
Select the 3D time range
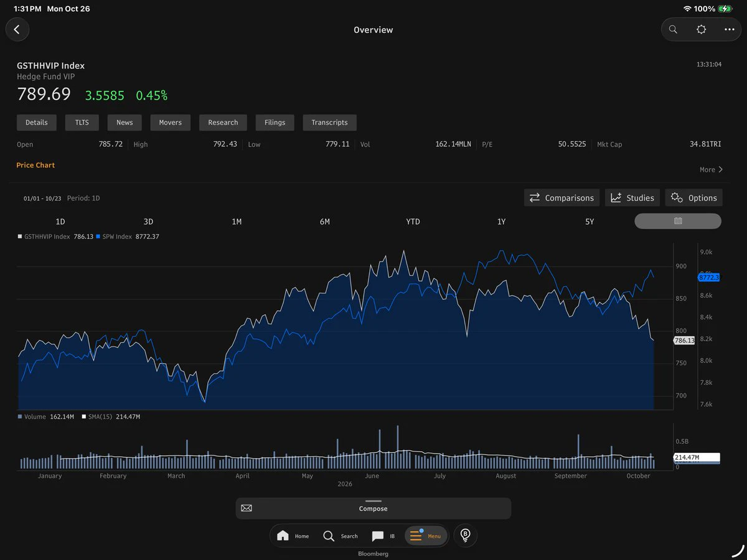pyautogui.click(x=148, y=222)
